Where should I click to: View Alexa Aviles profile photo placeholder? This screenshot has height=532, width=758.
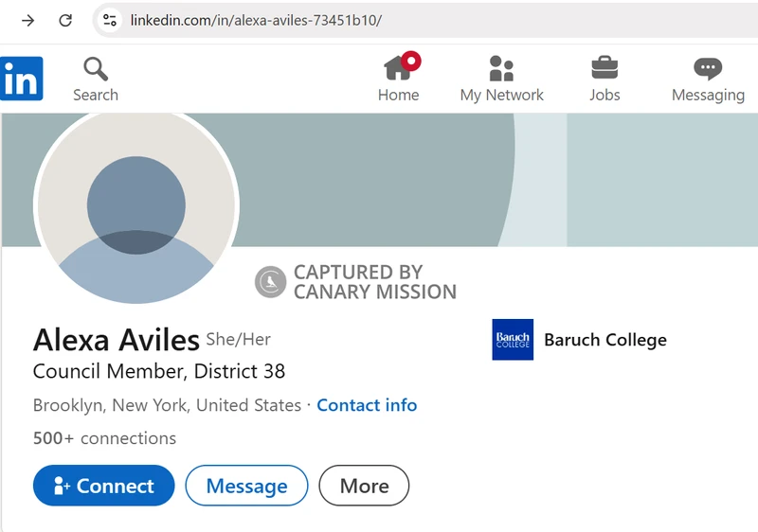point(136,206)
